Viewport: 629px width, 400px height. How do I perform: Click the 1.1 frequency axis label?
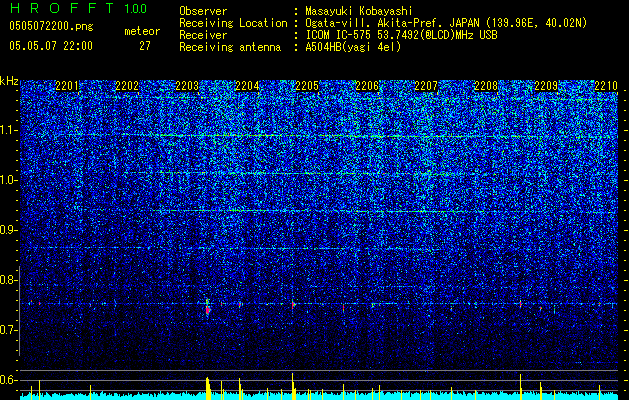(9, 131)
